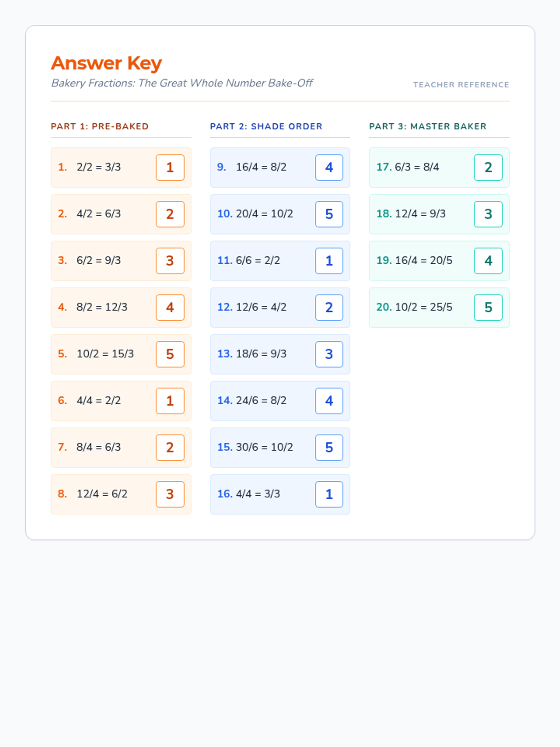Click answer box for question 15
The image size is (560, 747).
[329, 448]
